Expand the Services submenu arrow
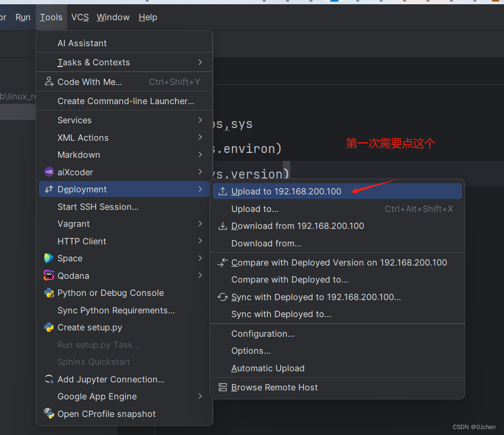This screenshot has width=504, height=435. click(200, 120)
